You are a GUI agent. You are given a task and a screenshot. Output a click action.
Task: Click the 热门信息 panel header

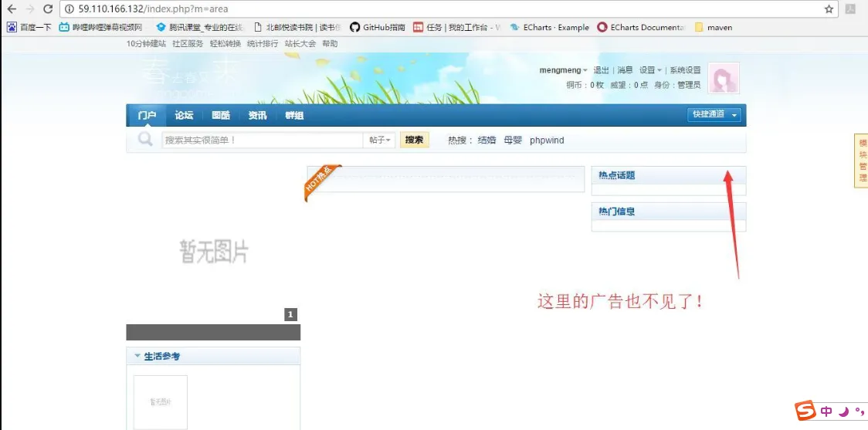pyautogui.click(x=669, y=212)
